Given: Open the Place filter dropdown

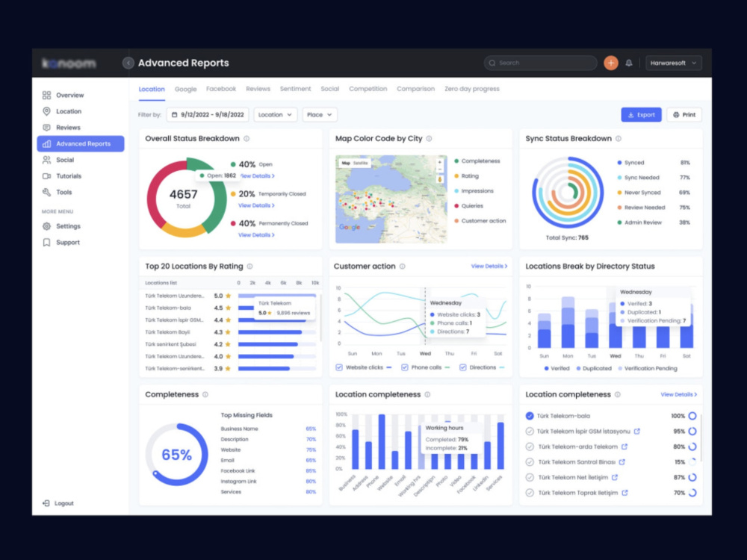Looking at the screenshot, I should [320, 115].
